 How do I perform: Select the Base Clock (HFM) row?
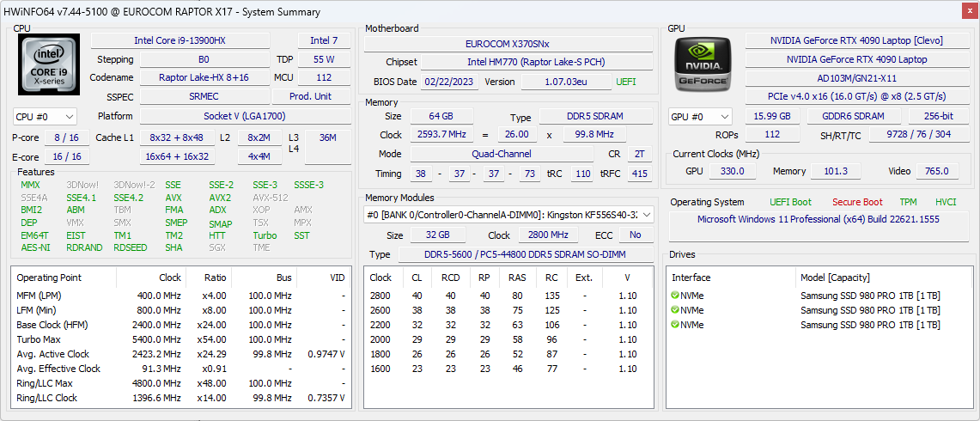[x=181, y=325]
